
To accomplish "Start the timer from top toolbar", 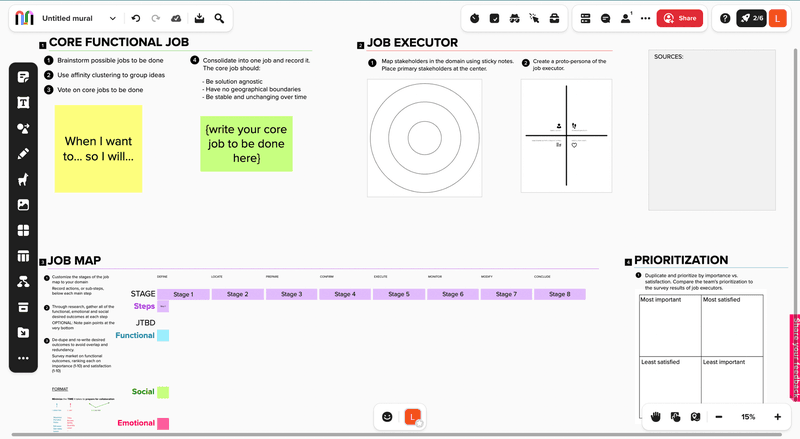I will [x=474, y=18].
